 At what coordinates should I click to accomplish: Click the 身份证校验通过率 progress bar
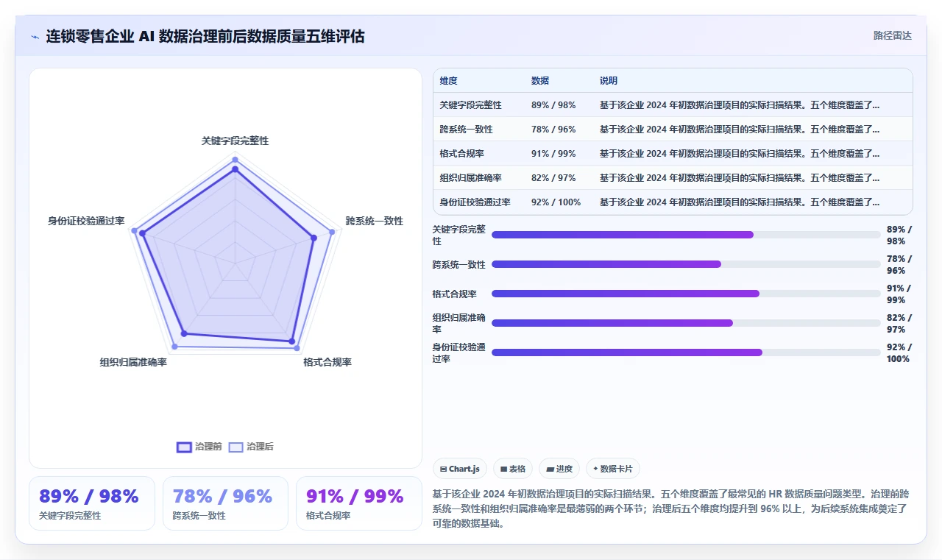(686, 352)
